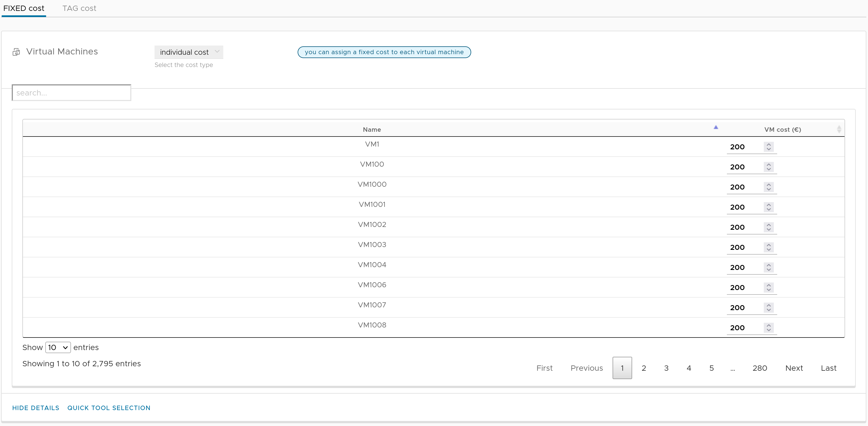The height and width of the screenshot is (426, 868).
Task: Click the VM1 cost stepper arrows
Action: (769, 147)
